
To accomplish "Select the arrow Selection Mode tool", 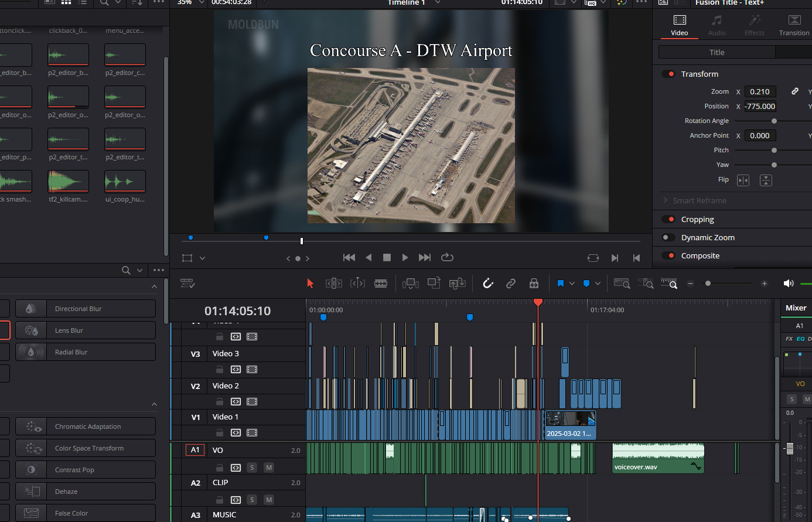I will (311, 284).
